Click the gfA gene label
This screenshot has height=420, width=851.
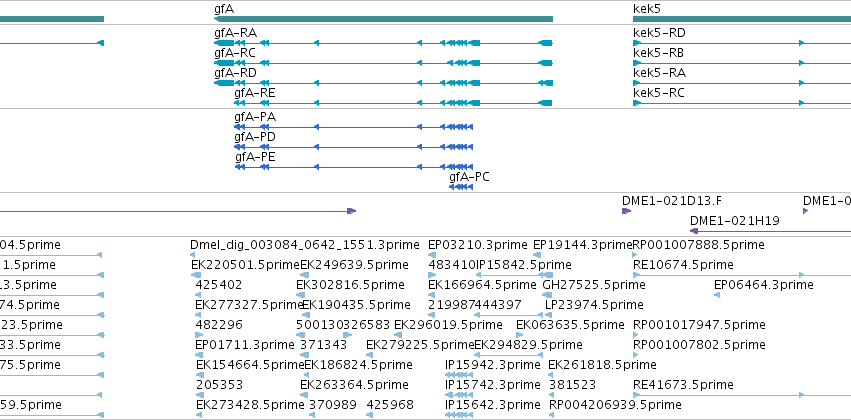click(x=224, y=9)
